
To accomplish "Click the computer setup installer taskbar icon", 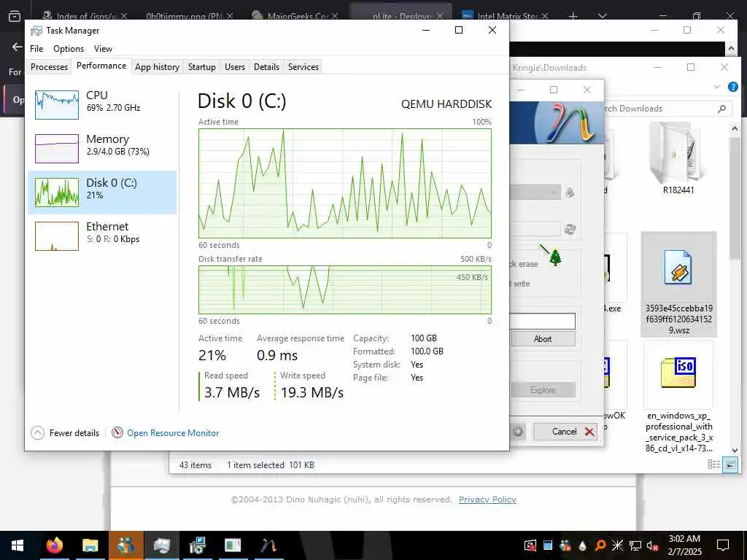I will [x=197, y=545].
